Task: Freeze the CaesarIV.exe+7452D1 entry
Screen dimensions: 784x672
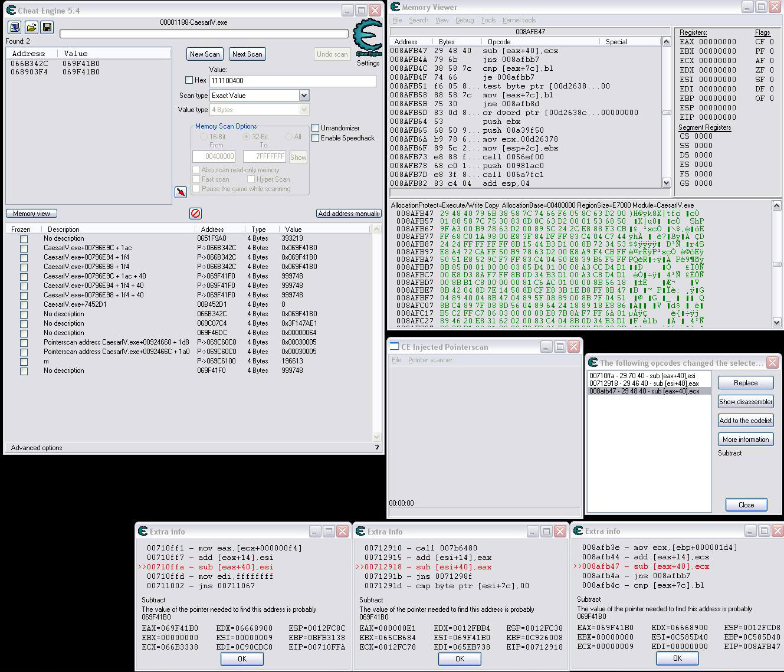Action: coord(24,305)
